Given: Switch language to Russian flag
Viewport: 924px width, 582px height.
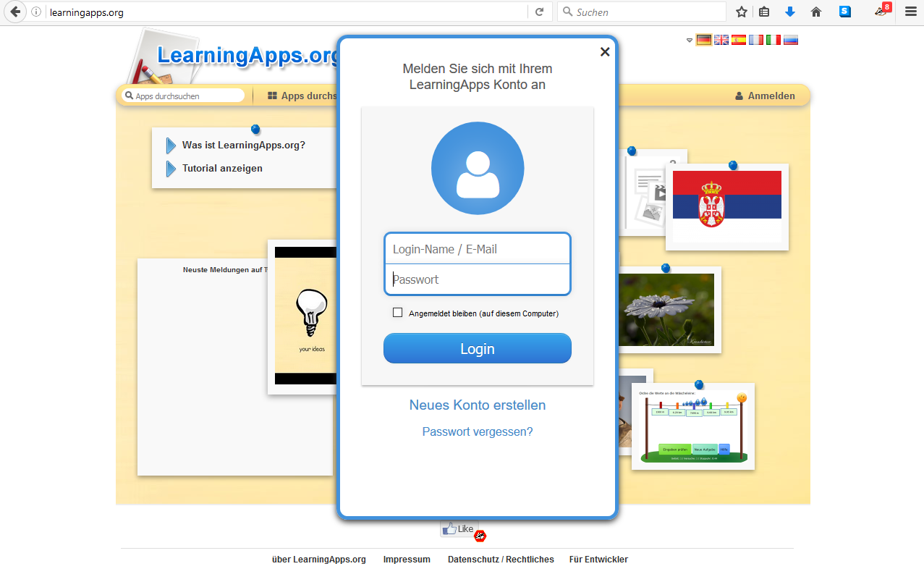Looking at the screenshot, I should pyautogui.click(x=791, y=40).
